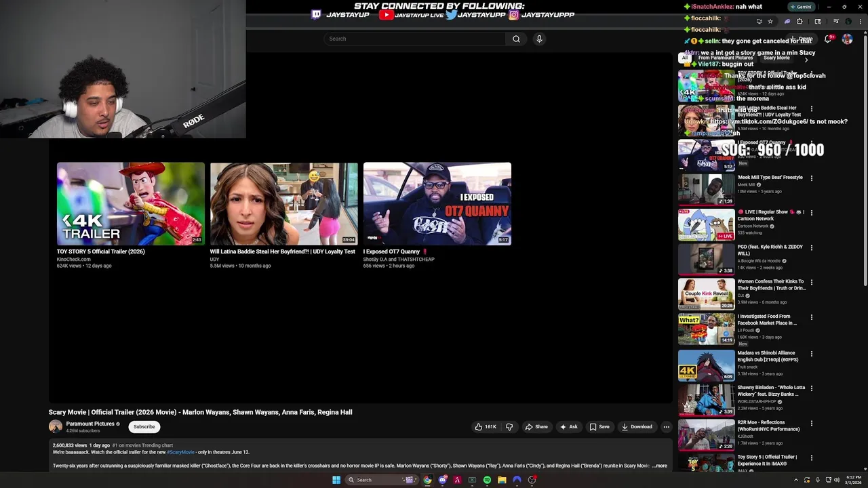Select the Scary Movie filter chip
Screen dimensions: 868x488
pos(776,58)
